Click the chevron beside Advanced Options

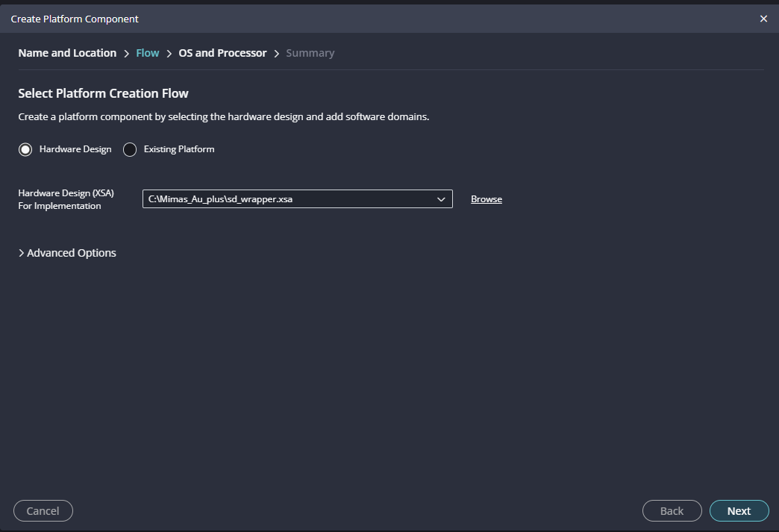tap(21, 253)
